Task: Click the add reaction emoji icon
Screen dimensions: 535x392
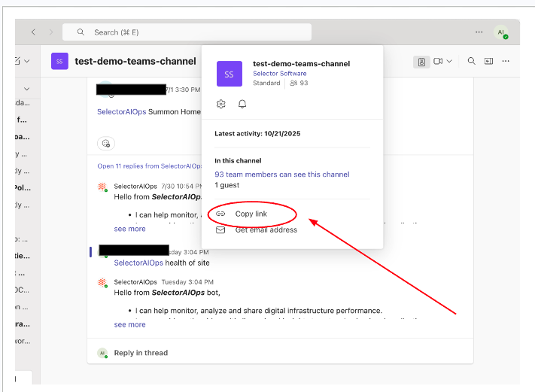Action: tap(106, 143)
